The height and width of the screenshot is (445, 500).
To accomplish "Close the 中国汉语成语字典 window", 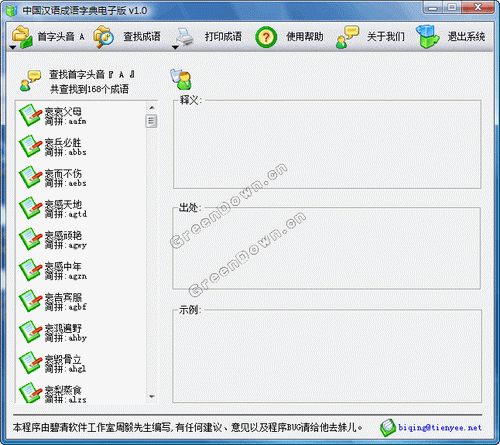I will [x=478, y=7].
